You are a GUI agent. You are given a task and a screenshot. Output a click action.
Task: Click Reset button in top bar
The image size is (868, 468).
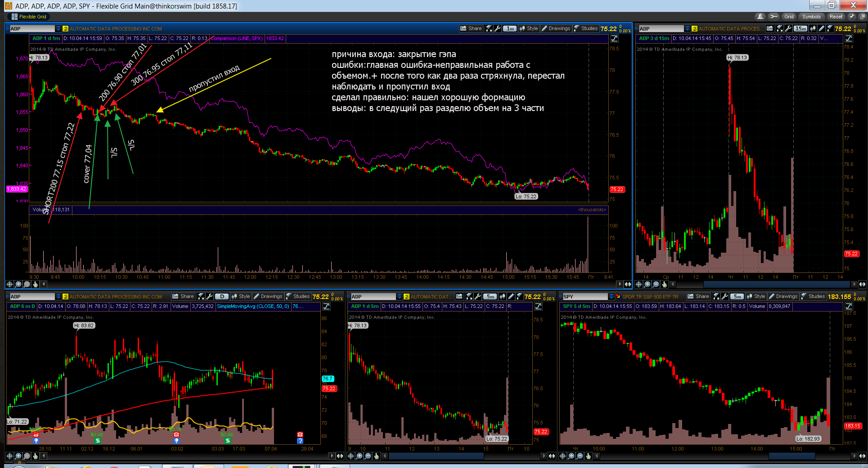(x=836, y=17)
